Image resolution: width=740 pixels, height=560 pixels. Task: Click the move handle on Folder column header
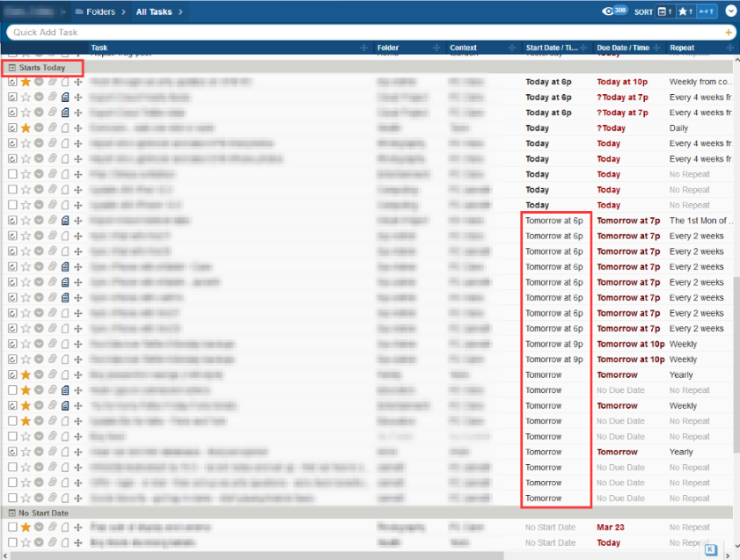click(x=436, y=47)
